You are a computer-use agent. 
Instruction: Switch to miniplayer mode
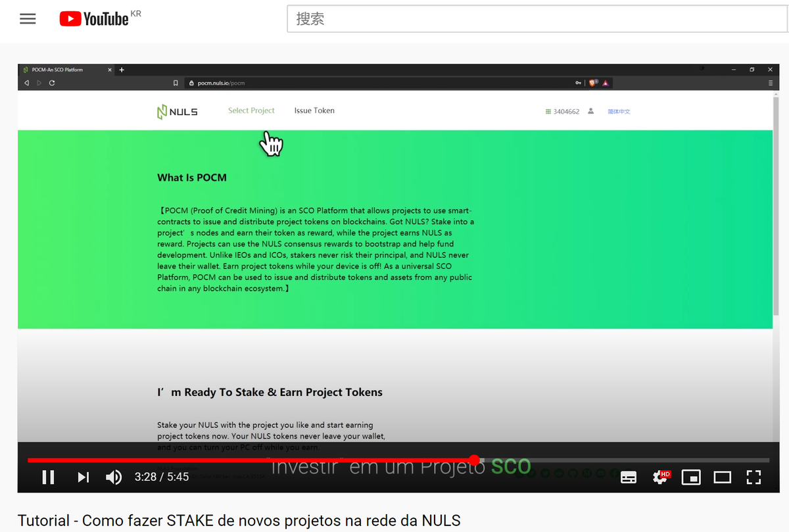(691, 477)
